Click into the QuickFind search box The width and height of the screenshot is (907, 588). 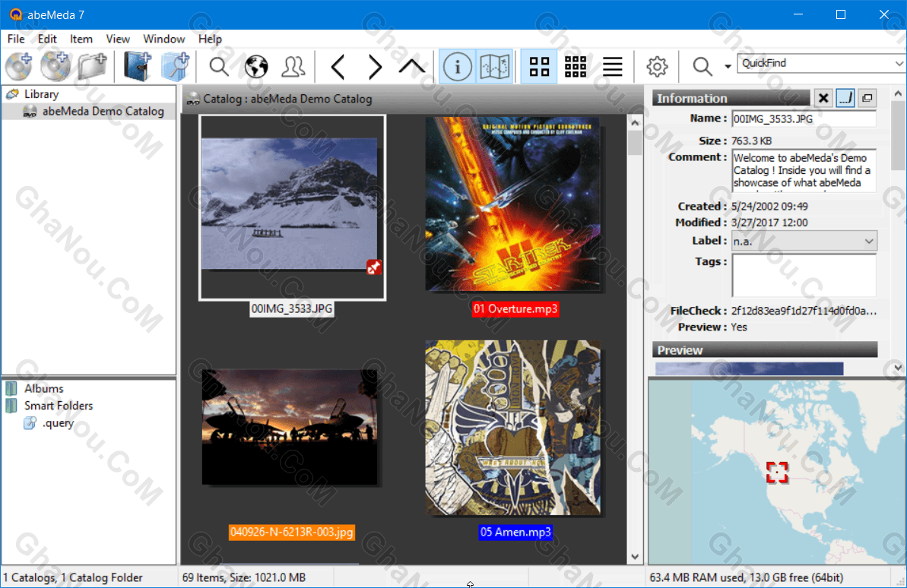(x=816, y=63)
